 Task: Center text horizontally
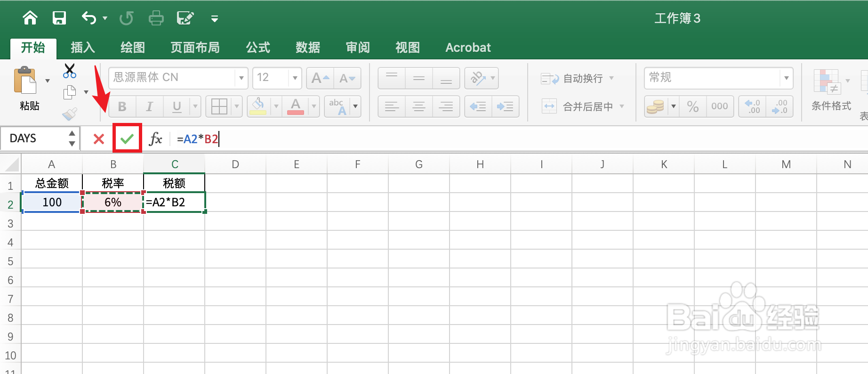click(x=419, y=106)
